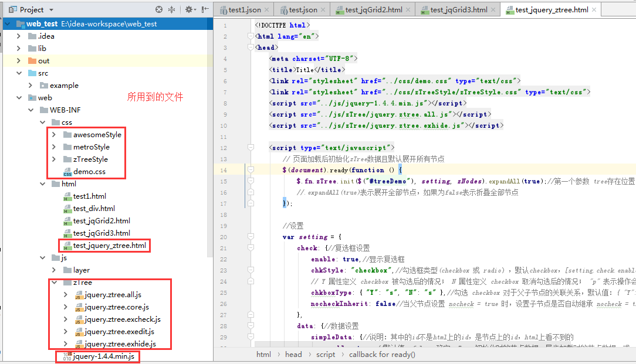636x364 pixels.
Task: Expand the .idea folder
Action: coord(19,36)
